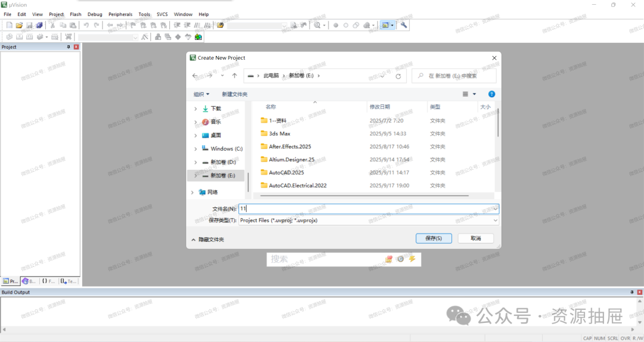Select the Altium.Designer.25 folder
The width and height of the screenshot is (644, 342).
(292, 160)
